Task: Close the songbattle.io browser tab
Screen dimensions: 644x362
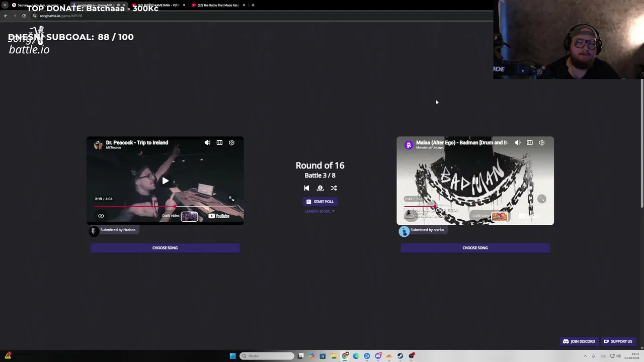Action: [x=124, y=5]
